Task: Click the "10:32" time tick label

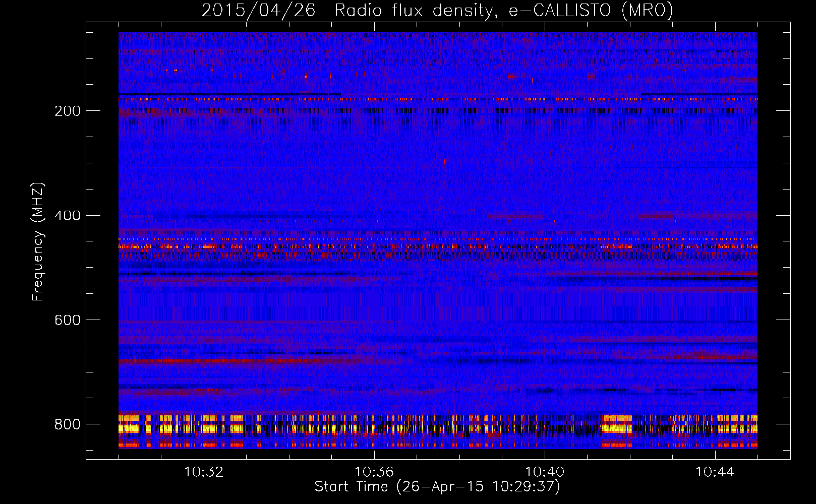Action: click(x=204, y=472)
